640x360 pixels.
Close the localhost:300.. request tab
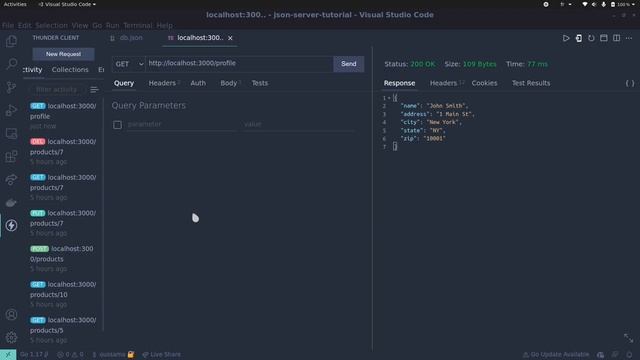pos(230,38)
